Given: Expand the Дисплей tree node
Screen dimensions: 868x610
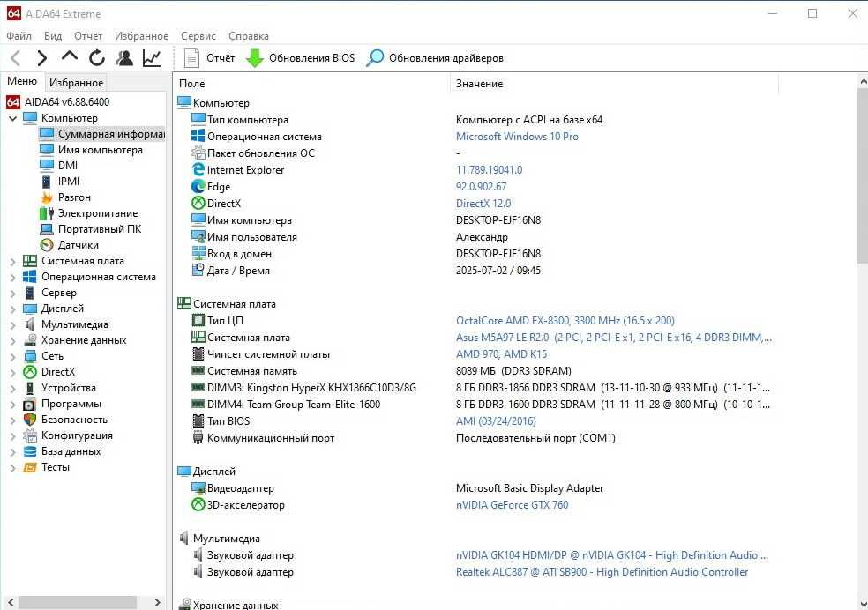Looking at the screenshot, I should point(12,309).
